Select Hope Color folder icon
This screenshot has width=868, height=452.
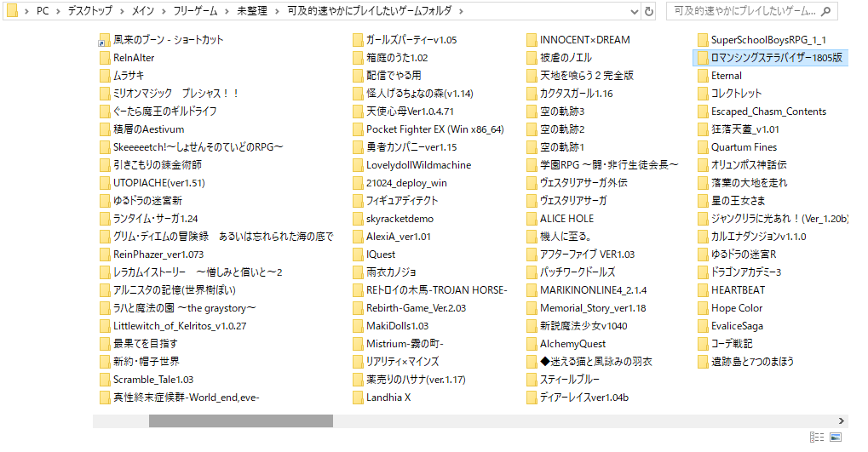(703, 308)
